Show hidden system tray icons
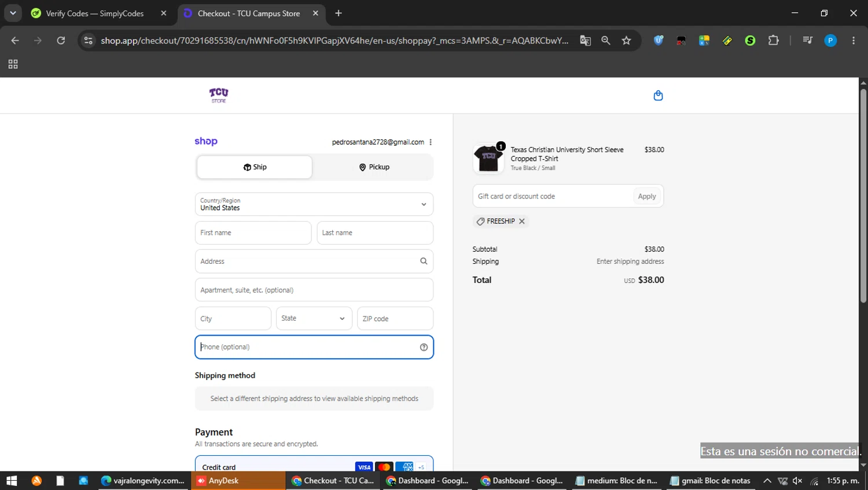 767,481
